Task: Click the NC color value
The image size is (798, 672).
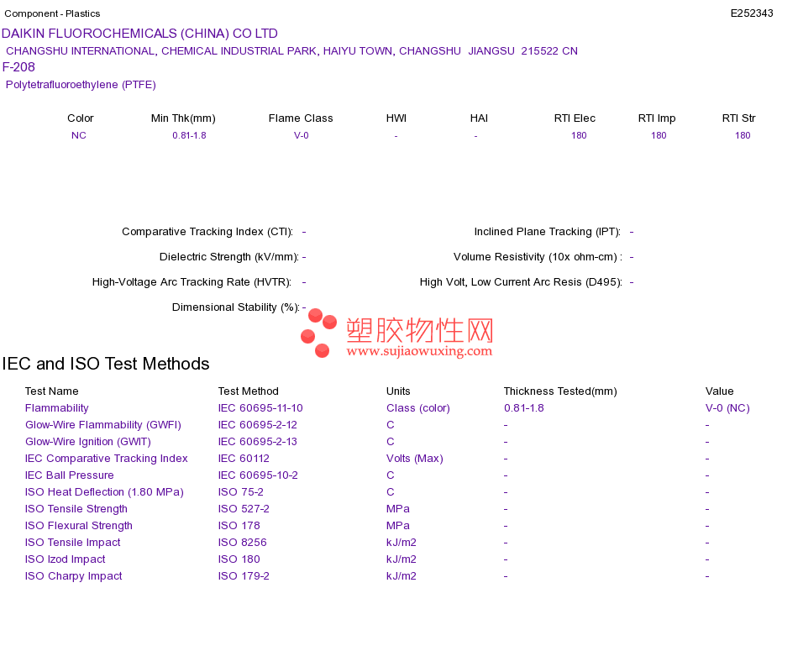Action: (x=79, y=135)
